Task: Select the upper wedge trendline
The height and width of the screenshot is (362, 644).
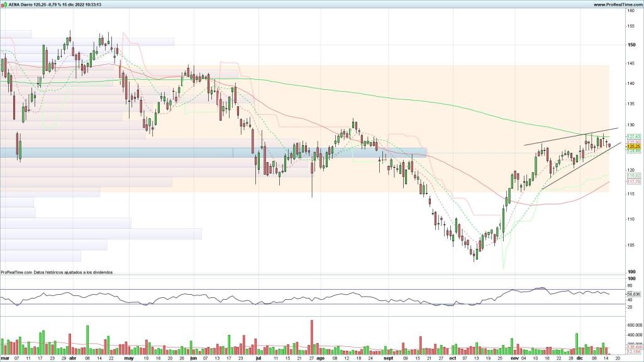Action: point(566,138)
